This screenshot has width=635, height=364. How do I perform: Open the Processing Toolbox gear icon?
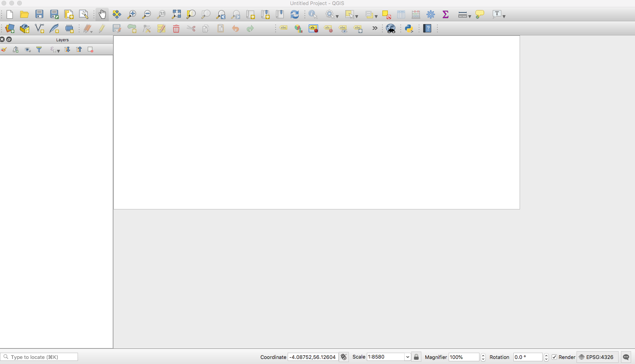coord(431,14)
